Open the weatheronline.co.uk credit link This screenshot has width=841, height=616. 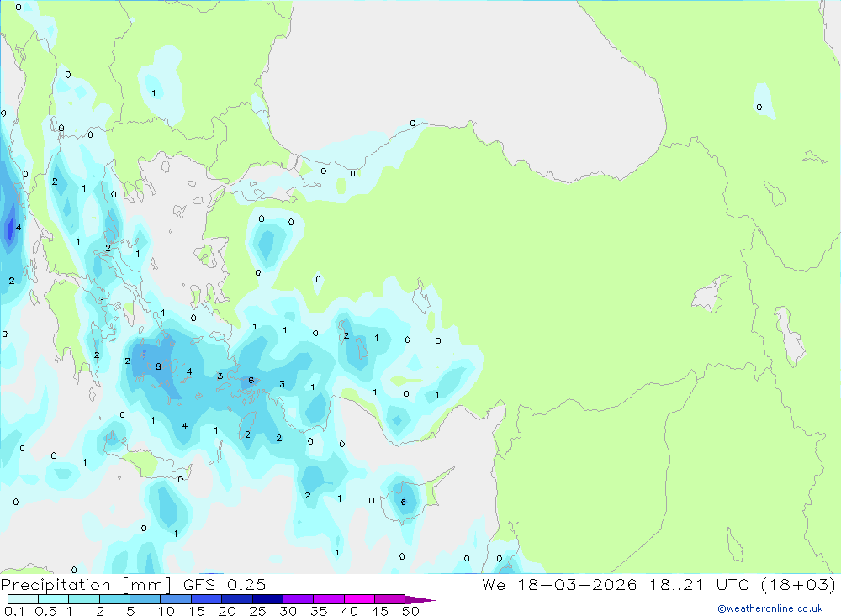(770, 608)
